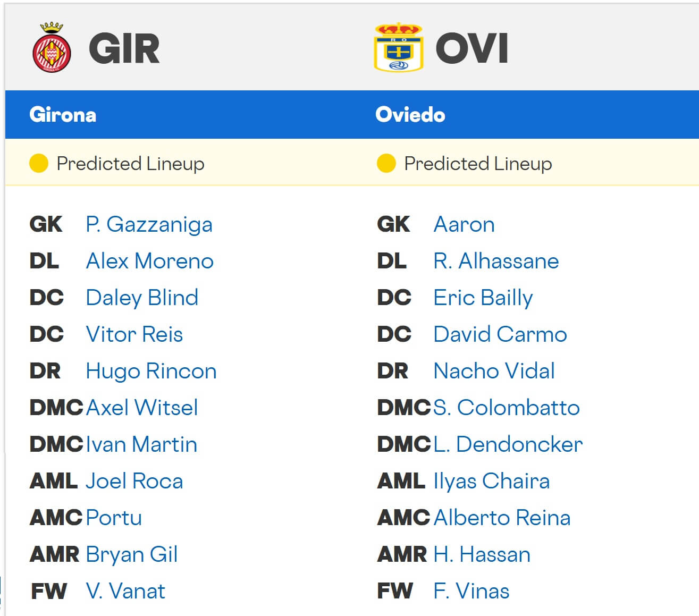Image resolution: width=699 pixels, height=616 pixels.
Task: Click Oviedo's yellow predicted lineup dot
Action: tap(386, 163)
